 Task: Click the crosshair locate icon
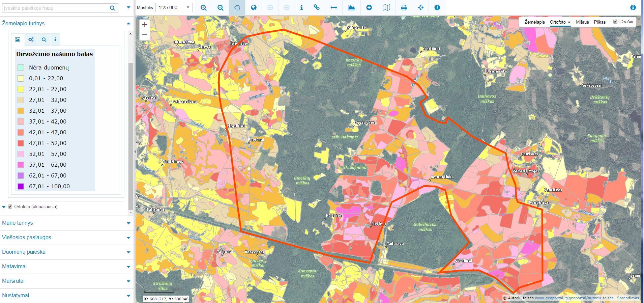(x=420, y=7)
